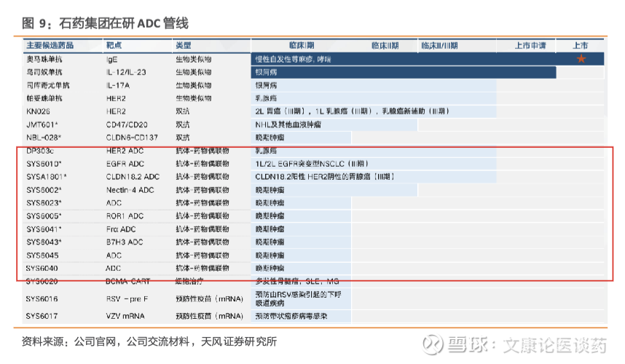The height and width of the screenshot is (364, 625).
Task: Click the SYS6017 candidate cell
Action: (42, 316)
